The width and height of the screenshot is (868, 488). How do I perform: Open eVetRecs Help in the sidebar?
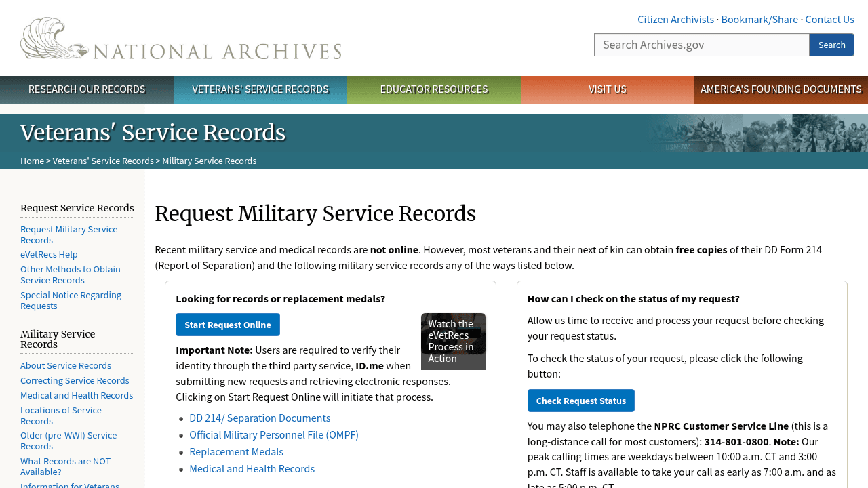(x=49, y=253)
